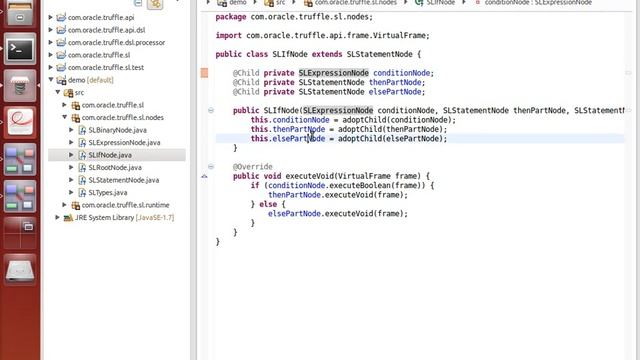The image size is (640, 360).
Task: Select SLStatementNode.java in Package Explorer
Action: (x=124, y=180)
